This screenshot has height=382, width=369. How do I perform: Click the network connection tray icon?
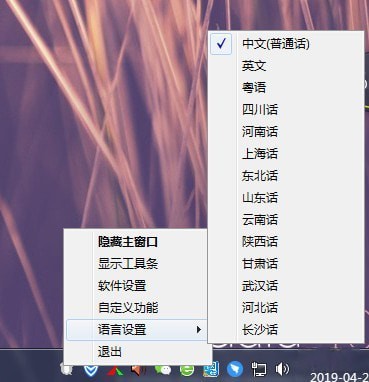click(x=259, y=369)
